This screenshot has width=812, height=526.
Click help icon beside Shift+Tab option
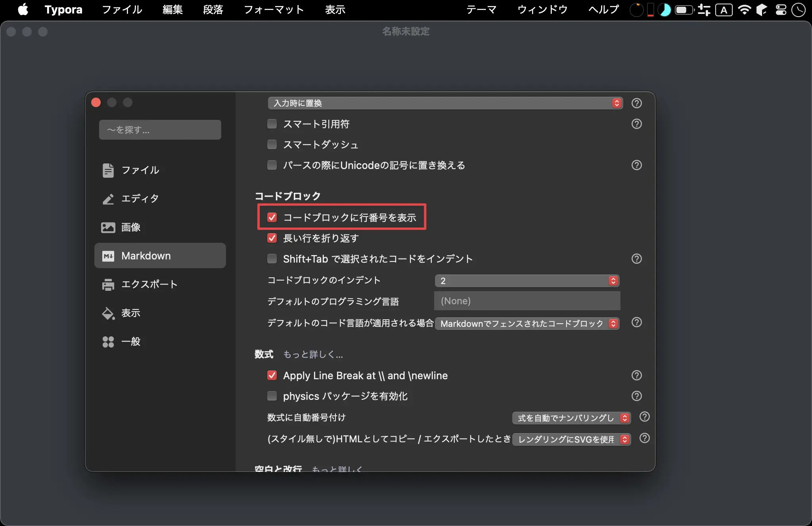[637, 259]
